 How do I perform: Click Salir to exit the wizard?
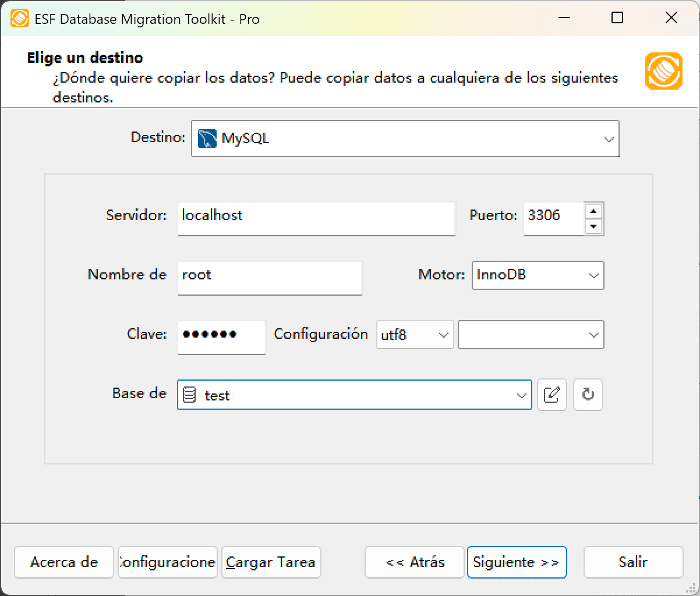[x=633, y=562]
